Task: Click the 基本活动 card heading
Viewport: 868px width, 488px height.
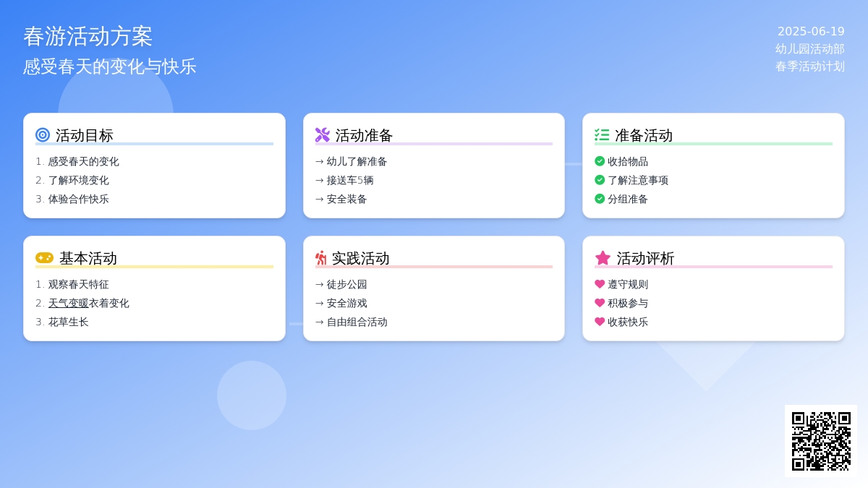Action: 88,258
